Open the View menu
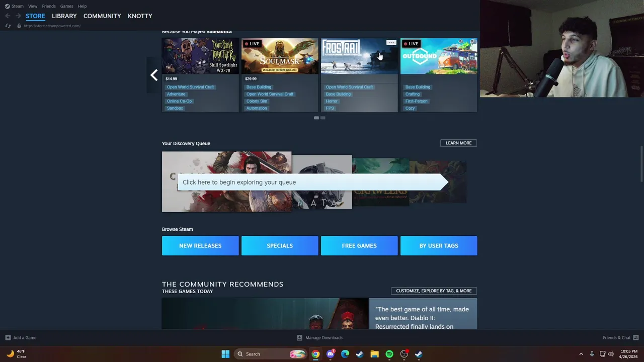644x362 pixels. [x=33, y=6]
